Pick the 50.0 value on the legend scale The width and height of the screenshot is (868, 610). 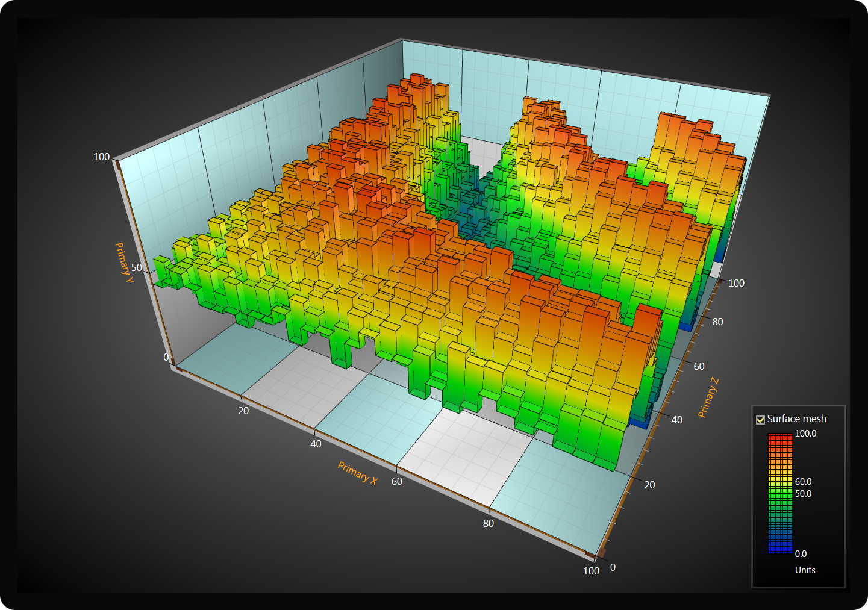coord(803,494)
